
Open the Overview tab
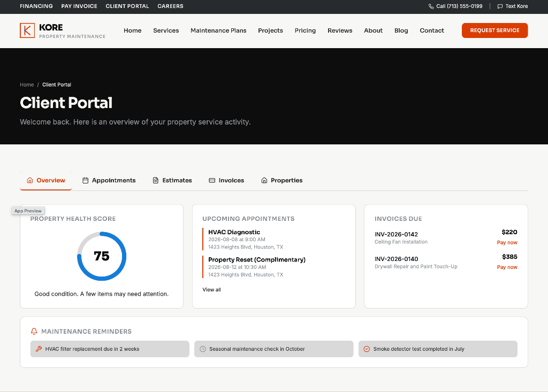tap(46, 180)
